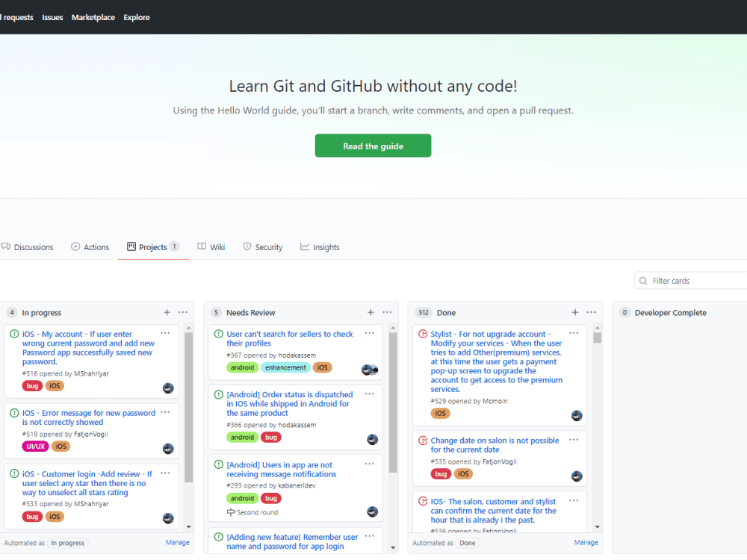Click assignee avatar on issue #533
747x560 pixels.
click(168, 519)
